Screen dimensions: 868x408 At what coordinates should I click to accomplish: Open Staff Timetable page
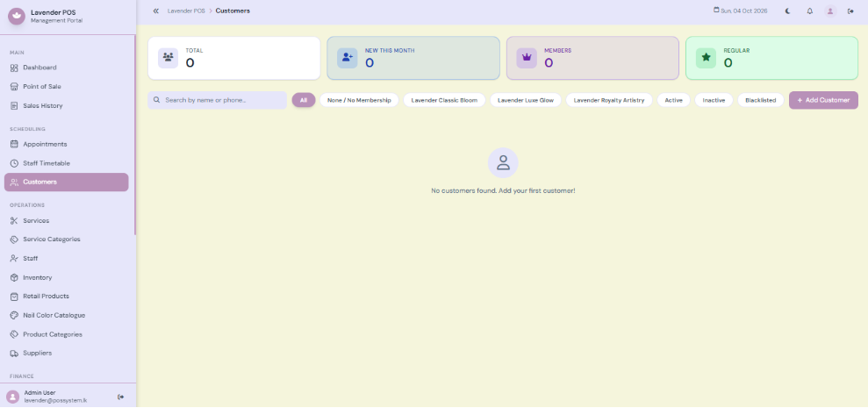(67, 163)
